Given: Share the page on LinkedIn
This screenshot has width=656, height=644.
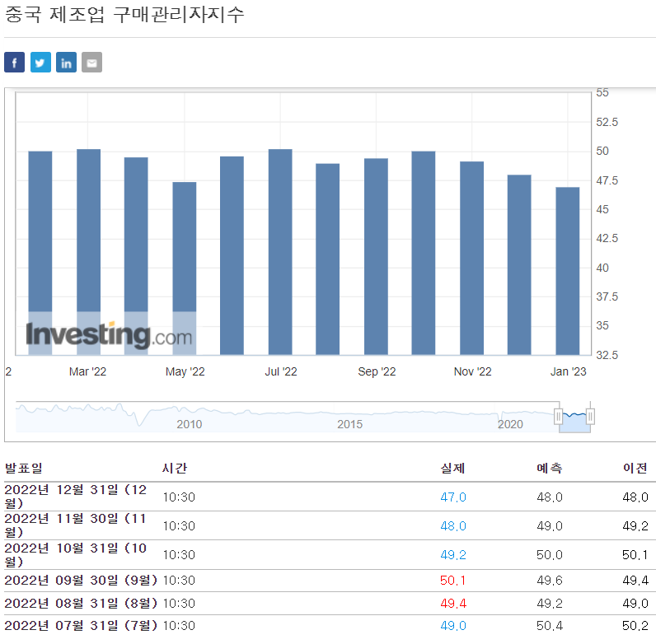Looking at the screenshot, I should tap(66, 63).
